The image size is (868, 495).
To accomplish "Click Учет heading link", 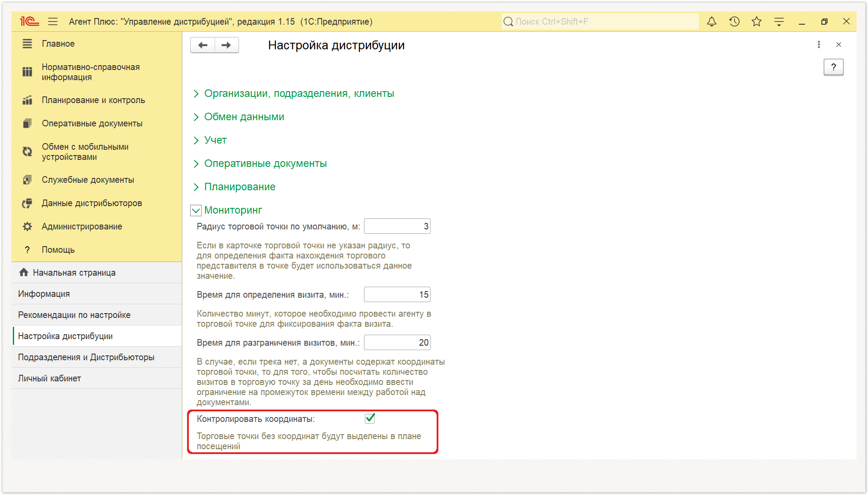I will (x=215, y=140).
